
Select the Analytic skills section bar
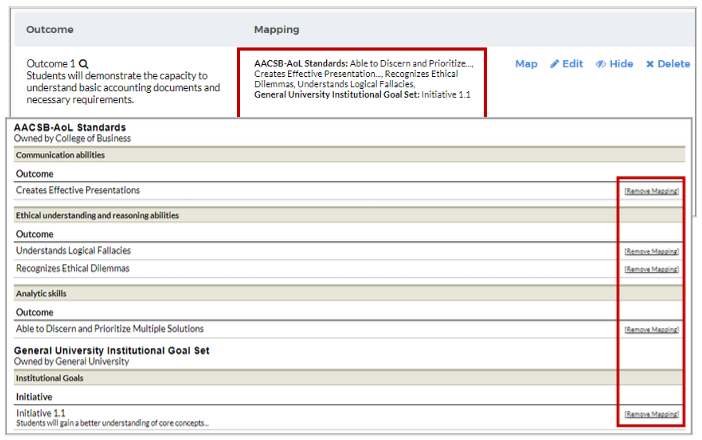coord(349,294)
